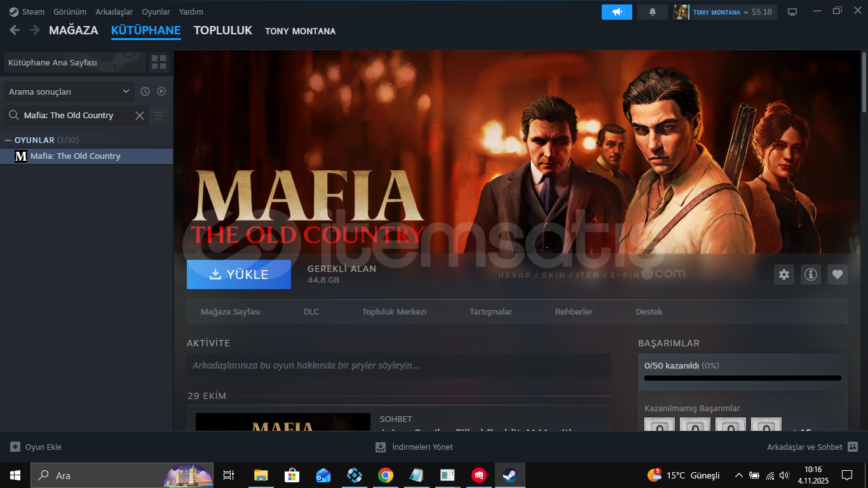The height and width of the screenshot is (488, 868).
Task: Click the magnifier icon in library search
Action: tap(13, 115)
